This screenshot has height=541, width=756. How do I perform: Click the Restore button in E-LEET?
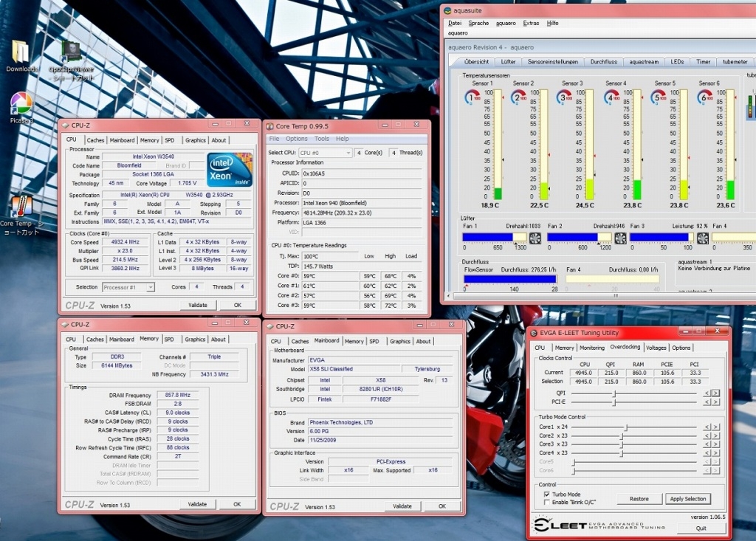[639, 499]
